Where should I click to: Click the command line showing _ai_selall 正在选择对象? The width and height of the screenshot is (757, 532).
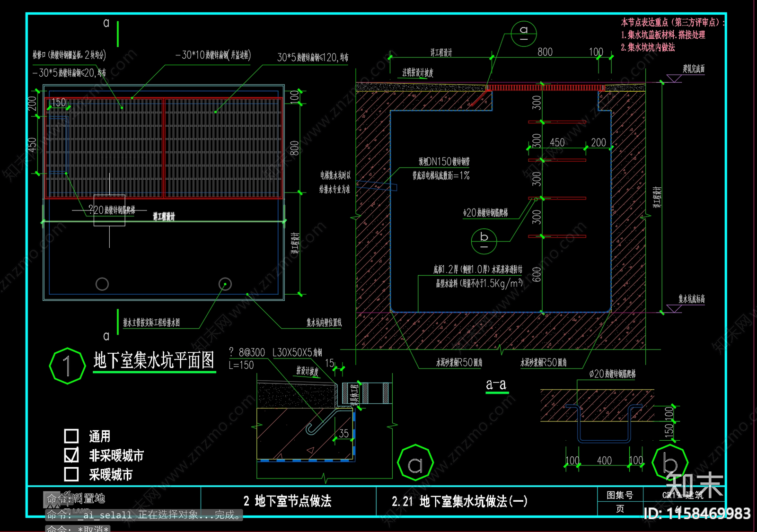tap(144, 515)
